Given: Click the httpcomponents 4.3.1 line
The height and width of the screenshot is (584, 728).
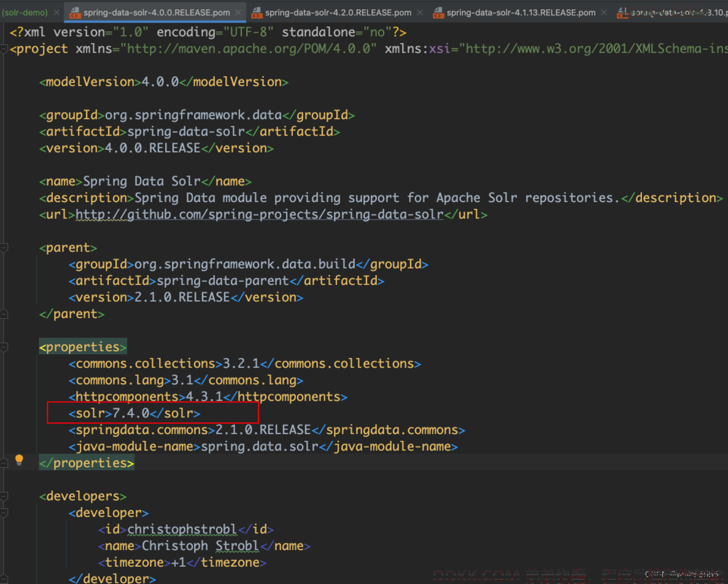Looking at the screenshot, I should pos(208,397).
